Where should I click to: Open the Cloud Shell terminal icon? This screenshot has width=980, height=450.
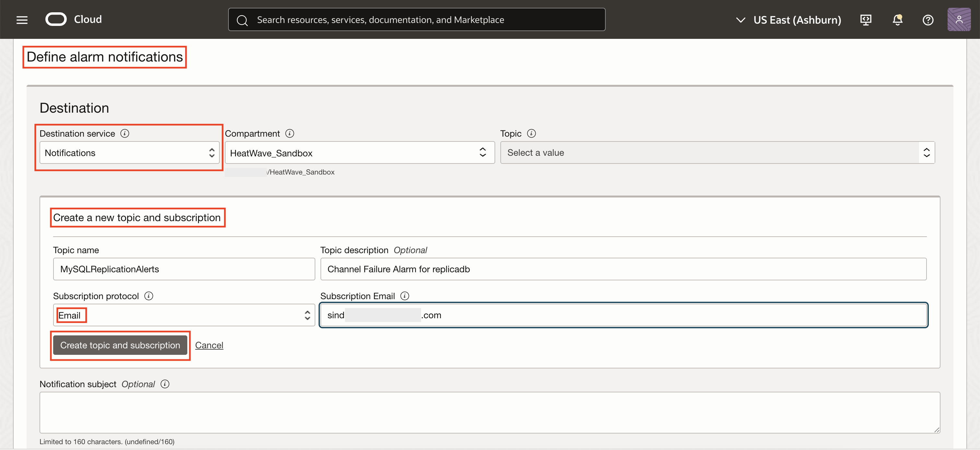pyautogui.click(x=866, y=19)
